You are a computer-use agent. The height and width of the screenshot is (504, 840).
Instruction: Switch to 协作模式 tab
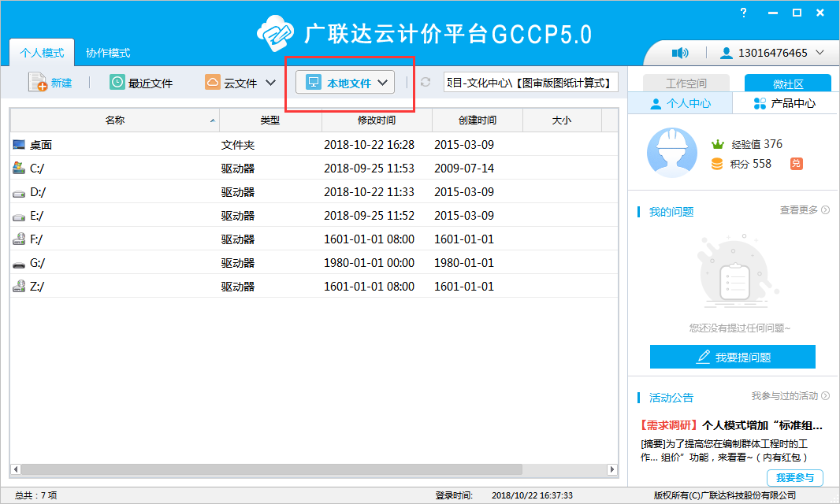click(x=108, y=53)
